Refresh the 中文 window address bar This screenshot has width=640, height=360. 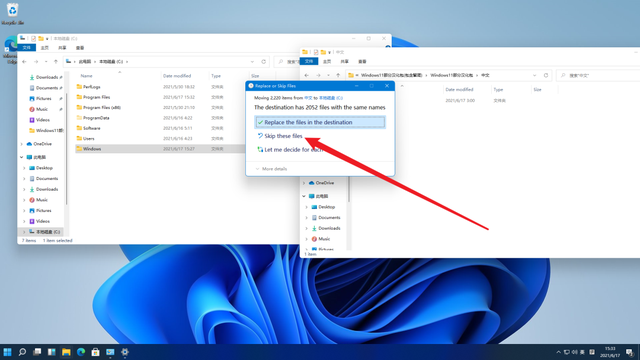pos(546,75)
